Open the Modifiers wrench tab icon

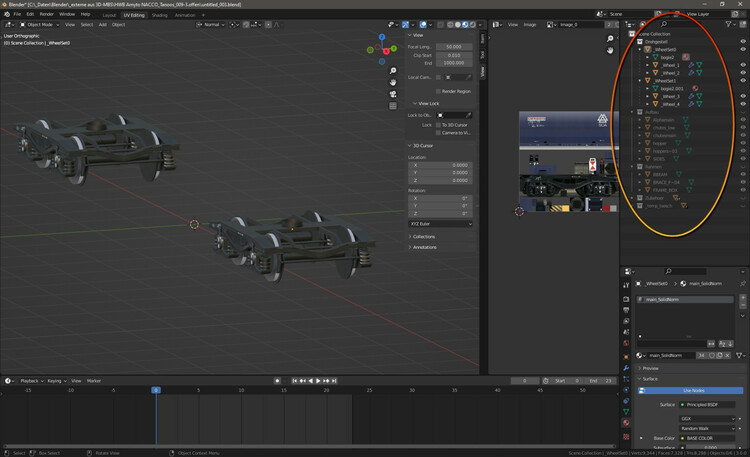[626, 368]
